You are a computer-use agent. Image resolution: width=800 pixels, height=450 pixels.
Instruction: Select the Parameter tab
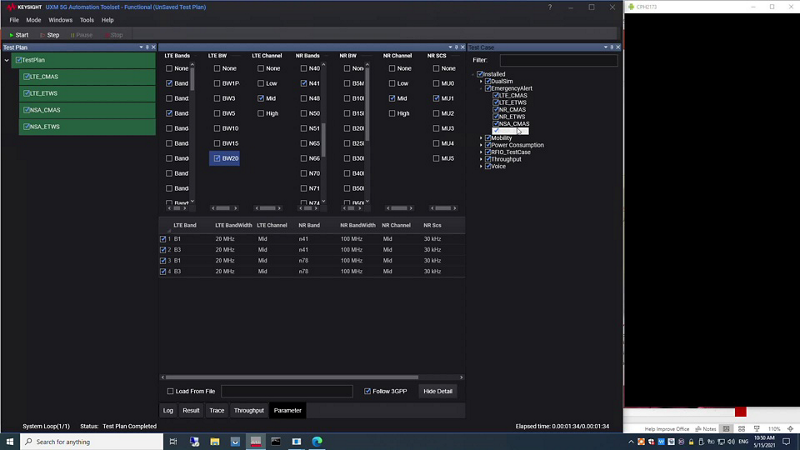pyautogui.click(x=288, y=410)
